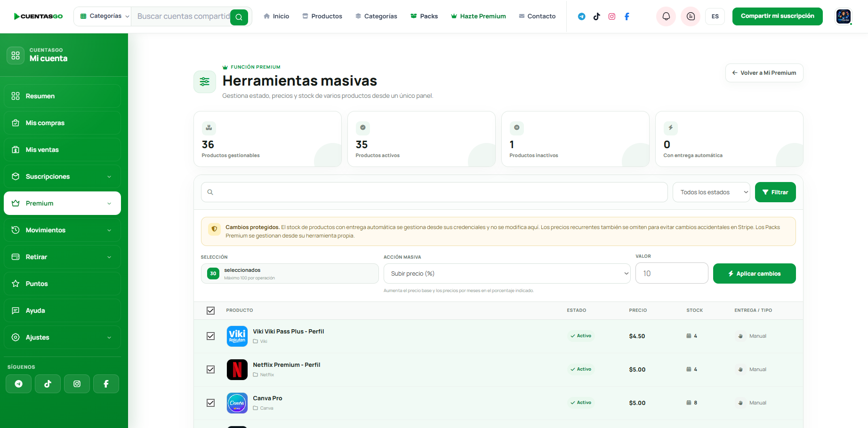Expand Retirar in the sidebar
The image size is (868, 428).
(x=62, y=257)
